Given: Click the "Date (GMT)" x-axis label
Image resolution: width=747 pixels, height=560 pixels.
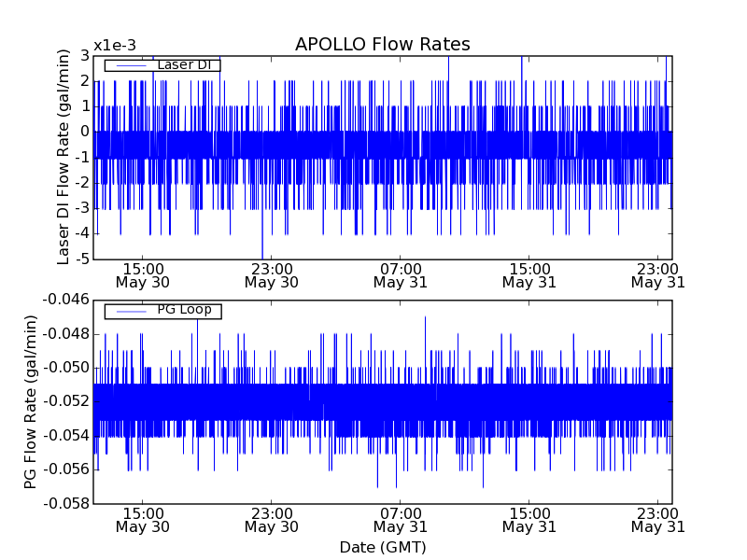Looking at the screenshot, I should pos(382,547).
